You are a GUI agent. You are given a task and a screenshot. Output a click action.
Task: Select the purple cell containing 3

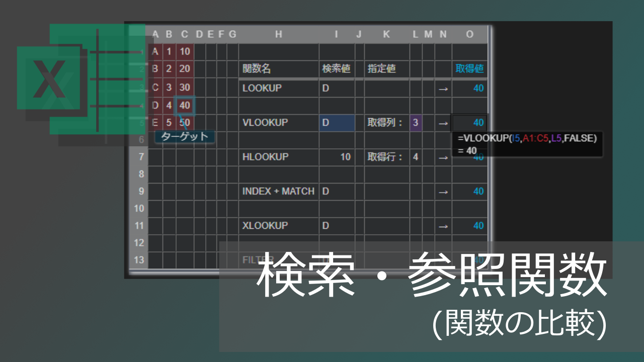[416, 123]
